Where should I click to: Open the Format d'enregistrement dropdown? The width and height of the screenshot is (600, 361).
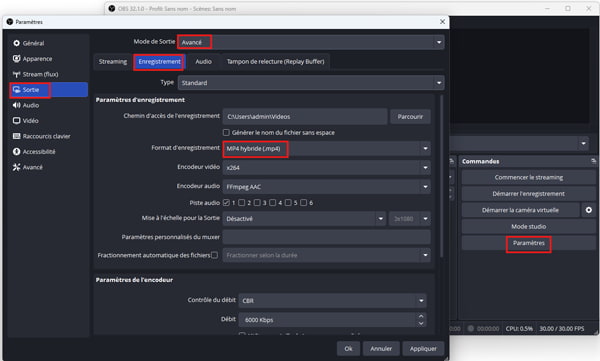coord(326,149)
